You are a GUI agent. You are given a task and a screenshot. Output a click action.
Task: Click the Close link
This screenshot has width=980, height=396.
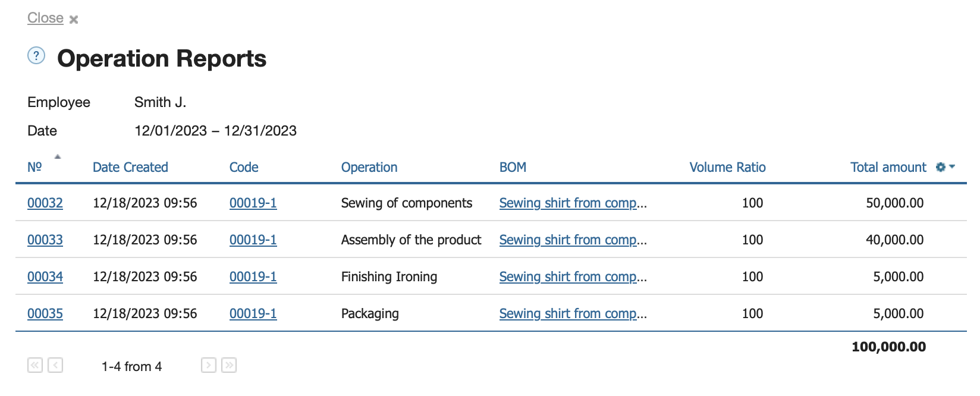tap(45, 18)
